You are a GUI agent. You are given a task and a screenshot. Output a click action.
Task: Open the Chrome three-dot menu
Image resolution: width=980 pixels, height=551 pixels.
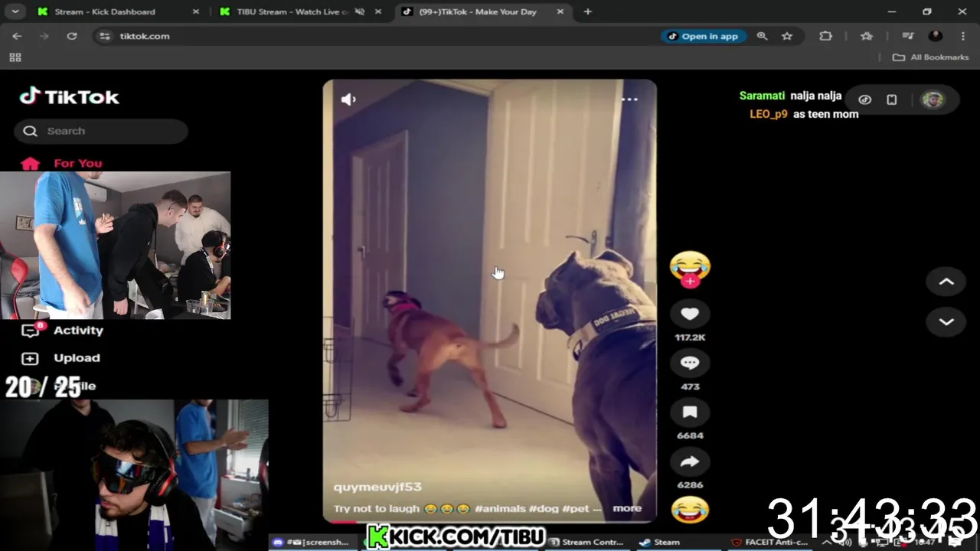pos(962,36)
